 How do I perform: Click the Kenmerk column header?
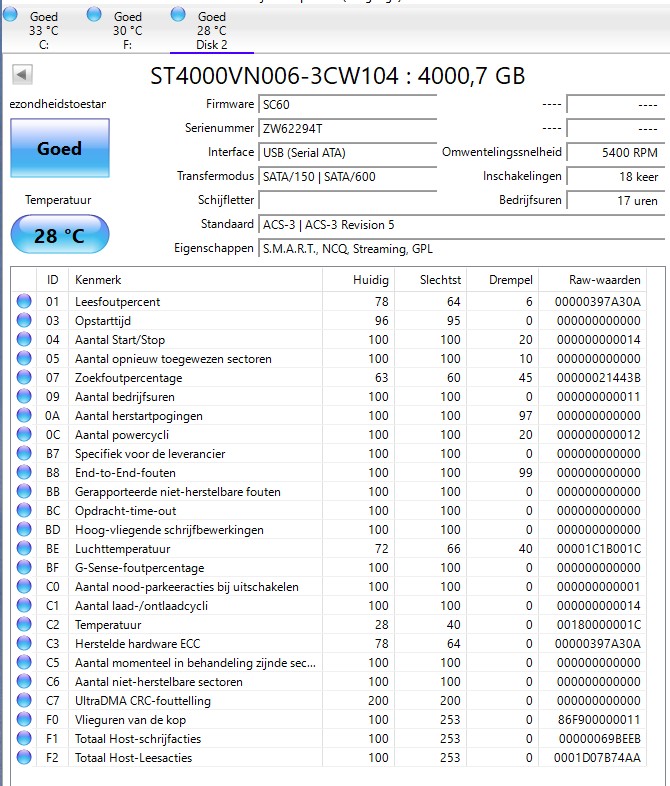(195, 280)
